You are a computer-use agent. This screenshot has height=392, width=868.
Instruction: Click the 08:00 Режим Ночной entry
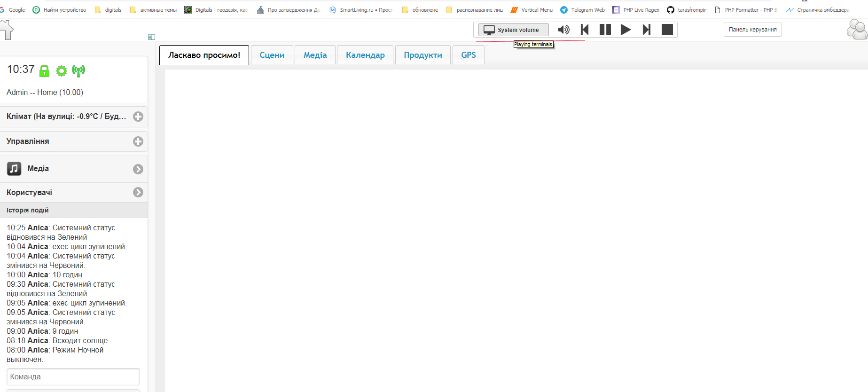tap(55, 355)
